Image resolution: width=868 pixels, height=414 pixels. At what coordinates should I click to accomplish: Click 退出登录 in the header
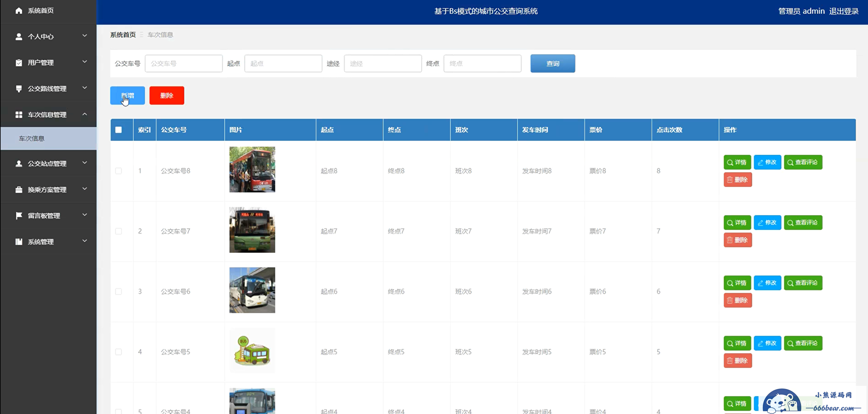coord(844,11)
